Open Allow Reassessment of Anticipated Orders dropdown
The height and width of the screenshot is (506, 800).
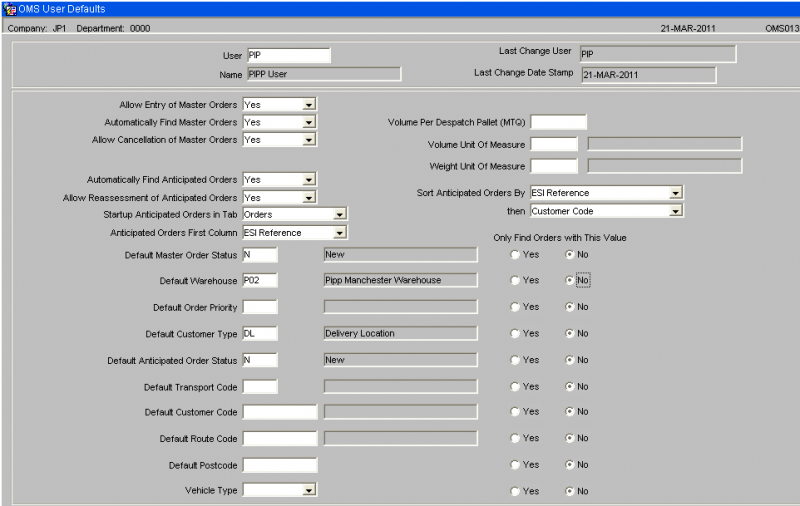pos(309,197)
